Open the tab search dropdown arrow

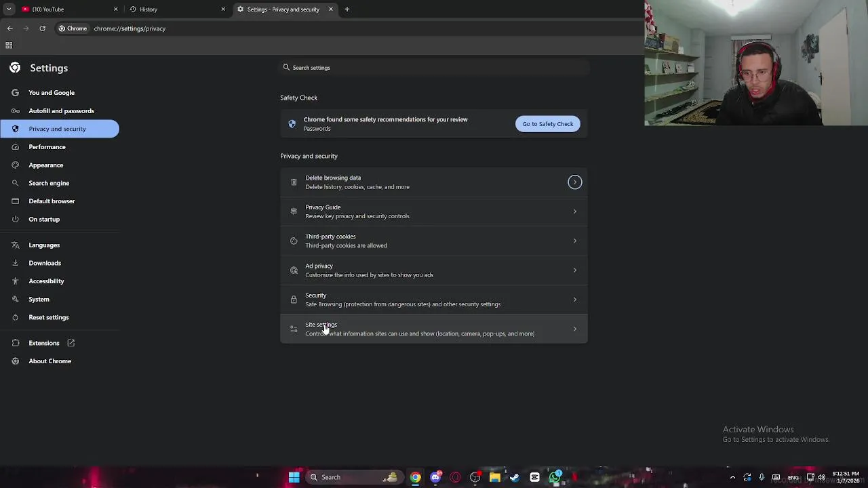9,9
